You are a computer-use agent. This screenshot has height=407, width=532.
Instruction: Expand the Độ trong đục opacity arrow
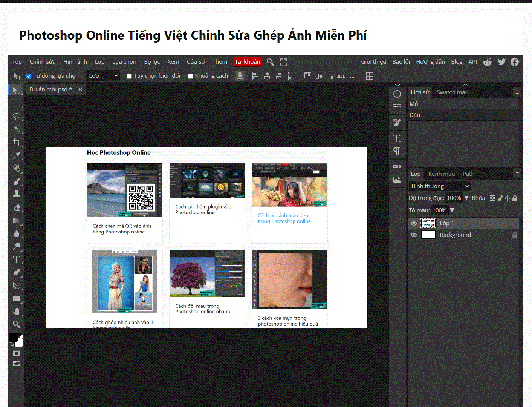[466, 198]
